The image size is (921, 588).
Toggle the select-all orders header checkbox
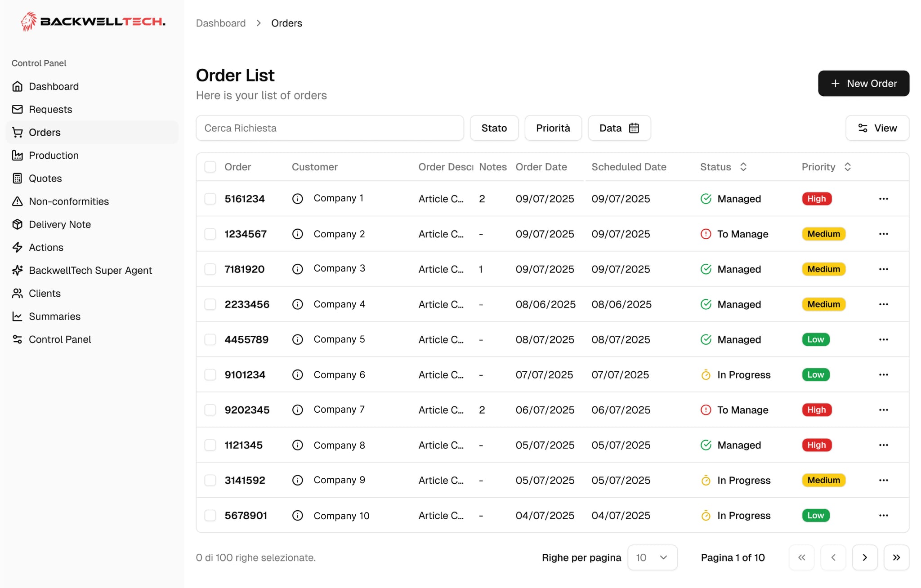[210, 167]
